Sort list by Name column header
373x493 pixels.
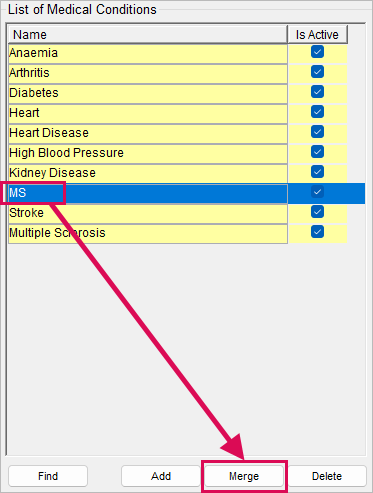(148, 34)
